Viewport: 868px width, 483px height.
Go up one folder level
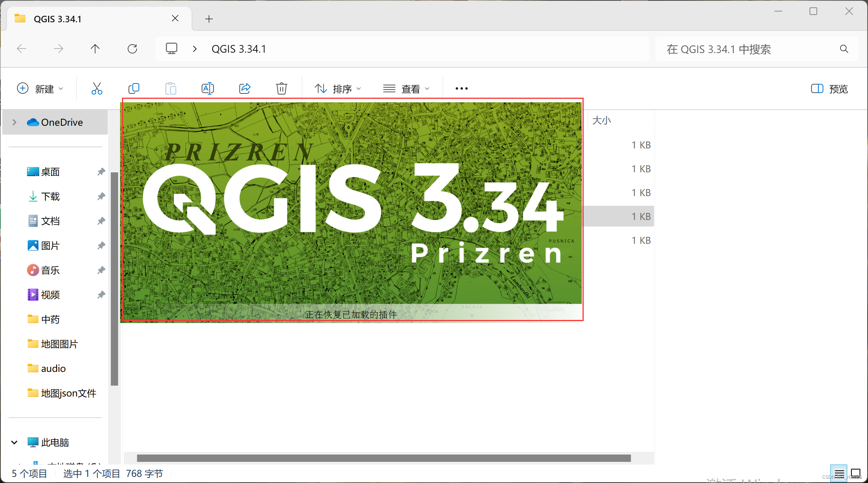(x=95, y=49)
